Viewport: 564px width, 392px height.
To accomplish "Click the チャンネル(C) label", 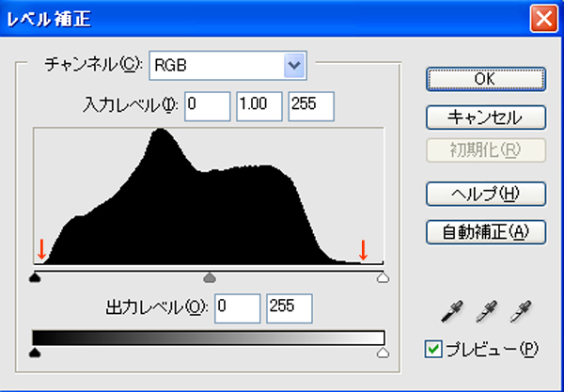I will click(94, 66).
